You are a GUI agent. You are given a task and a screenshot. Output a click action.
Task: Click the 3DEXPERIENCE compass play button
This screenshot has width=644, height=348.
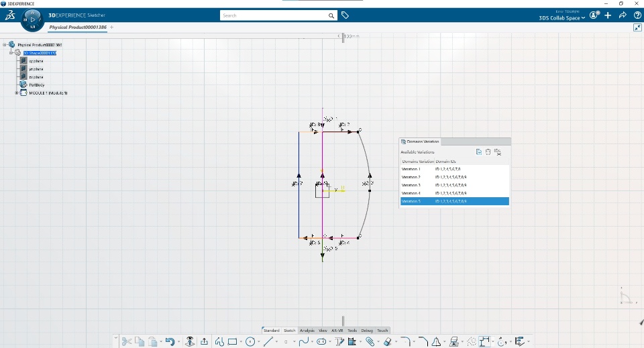(x=33, y=19)
